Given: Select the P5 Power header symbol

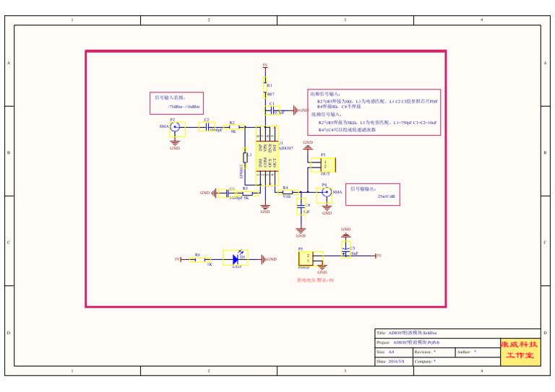Looking at the screenshot, I should [311, 258].
